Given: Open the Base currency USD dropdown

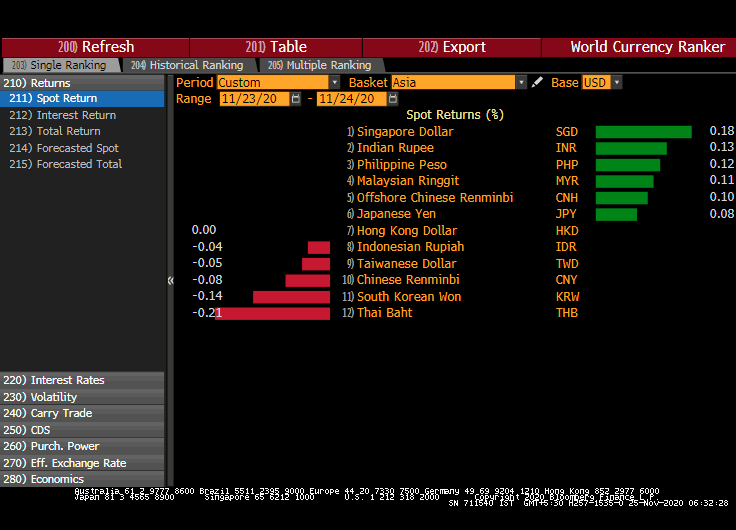Looking at the screenshot, I should click(x=601, y=82).
